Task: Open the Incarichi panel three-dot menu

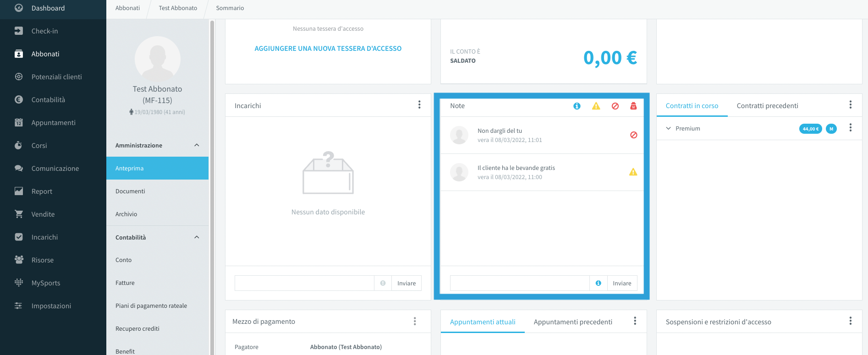Action: [419, 105]
